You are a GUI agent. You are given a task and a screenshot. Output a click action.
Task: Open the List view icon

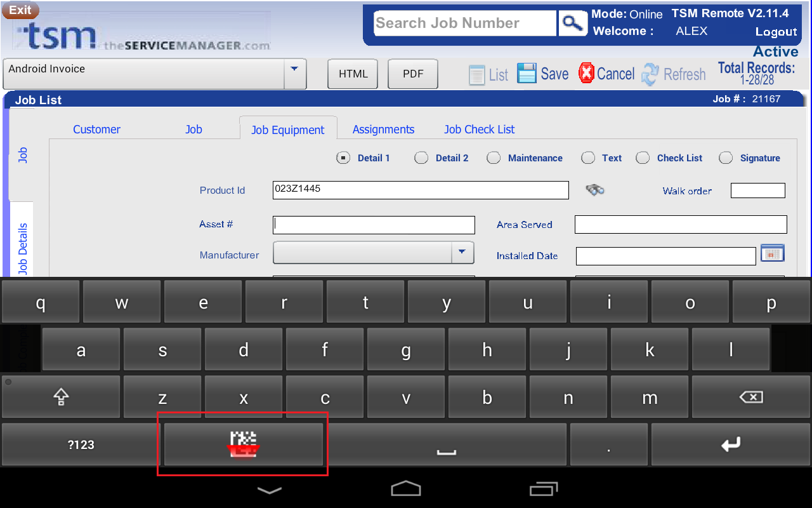click(x=477, y=75)
